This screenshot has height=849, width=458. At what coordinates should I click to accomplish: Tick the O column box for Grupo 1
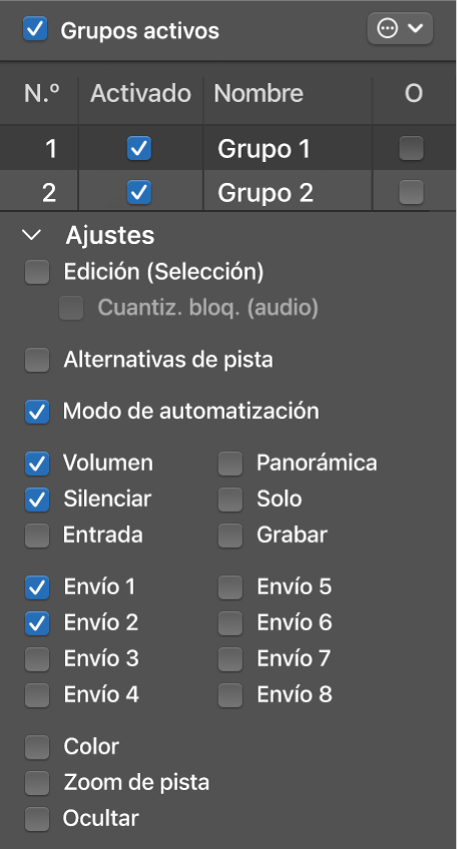click(x=411, y=148)
